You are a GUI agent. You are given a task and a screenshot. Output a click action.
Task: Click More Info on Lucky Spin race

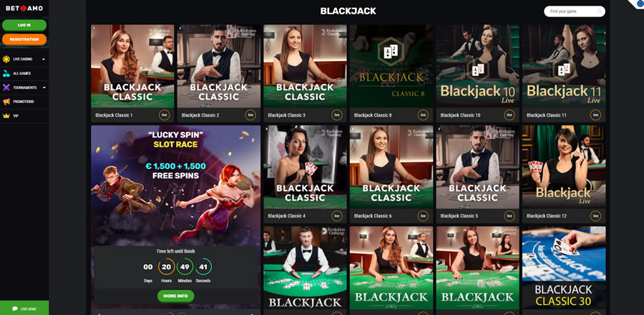click(175, 296)
